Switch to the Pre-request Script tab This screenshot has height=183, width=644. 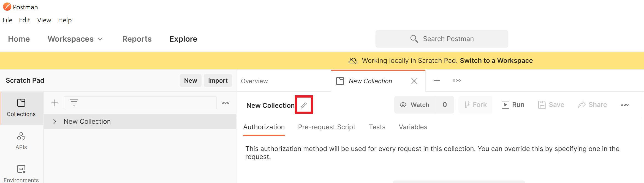[x=327, y=127]
